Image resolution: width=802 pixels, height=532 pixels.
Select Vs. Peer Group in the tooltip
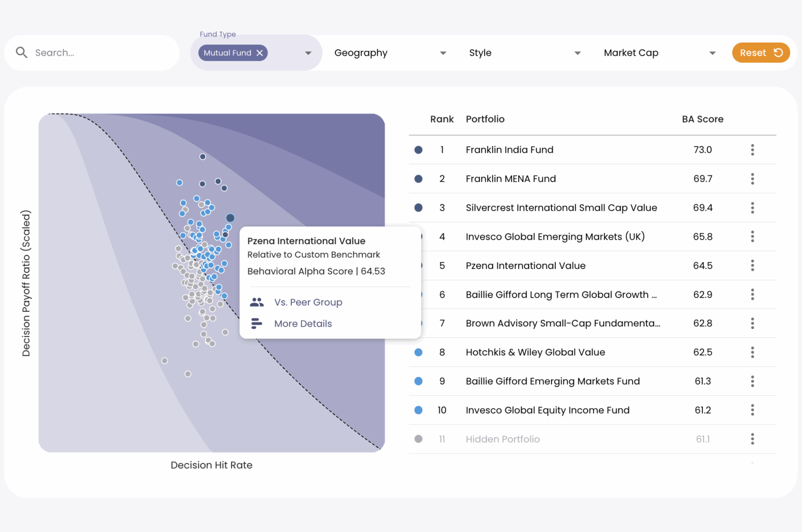click(x=308, y=302)
